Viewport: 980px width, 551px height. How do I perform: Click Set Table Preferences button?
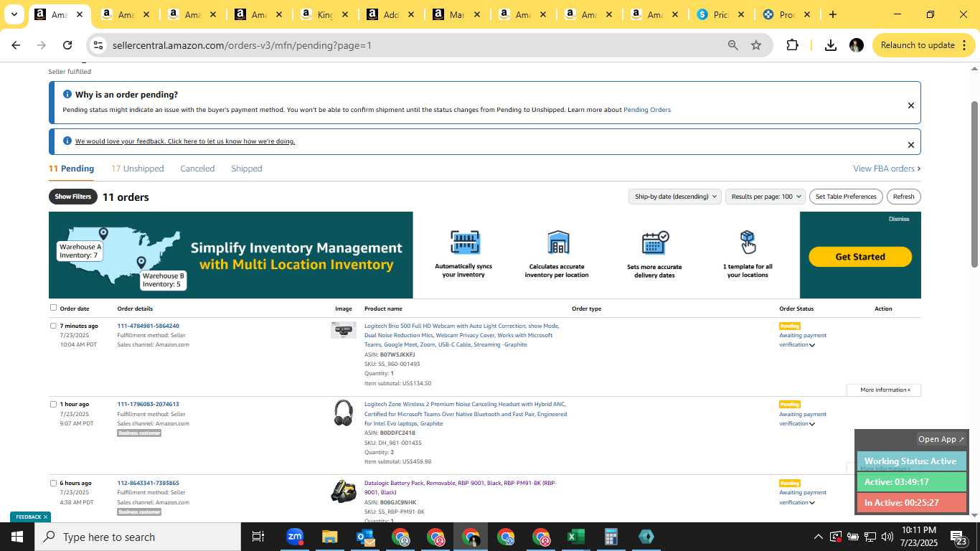[846, 197]
